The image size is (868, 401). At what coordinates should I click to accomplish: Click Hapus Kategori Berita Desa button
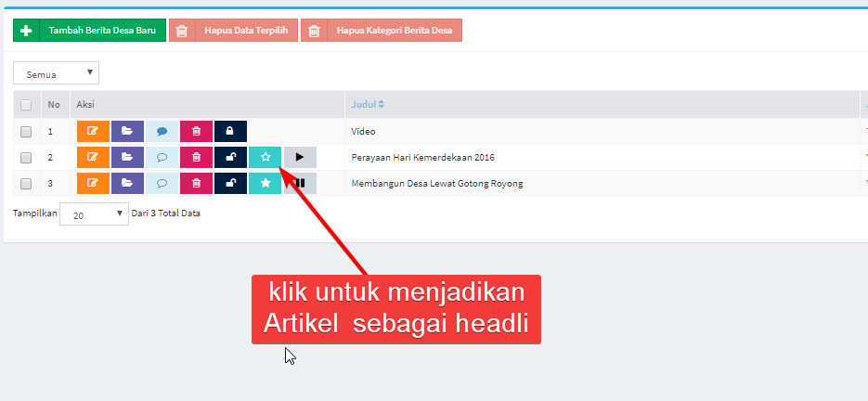382,31
